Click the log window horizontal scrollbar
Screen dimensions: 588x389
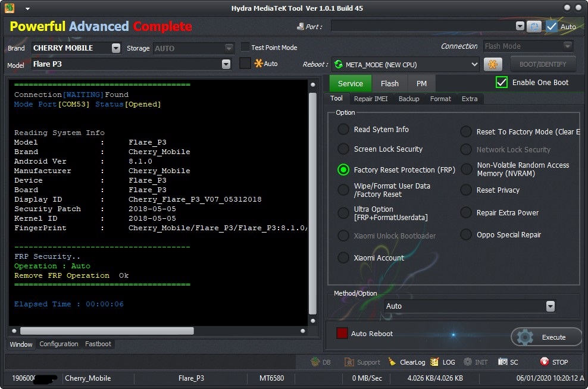click(x=107, y=331)
